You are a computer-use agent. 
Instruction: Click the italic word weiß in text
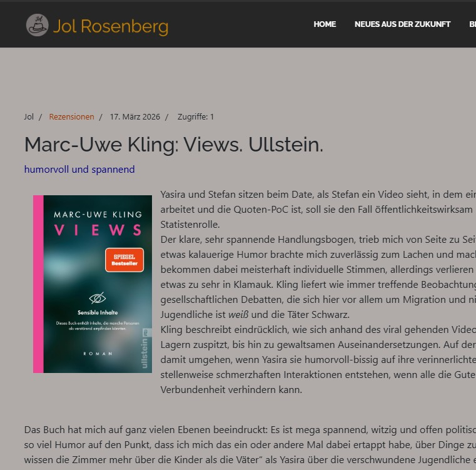[238, 314]
